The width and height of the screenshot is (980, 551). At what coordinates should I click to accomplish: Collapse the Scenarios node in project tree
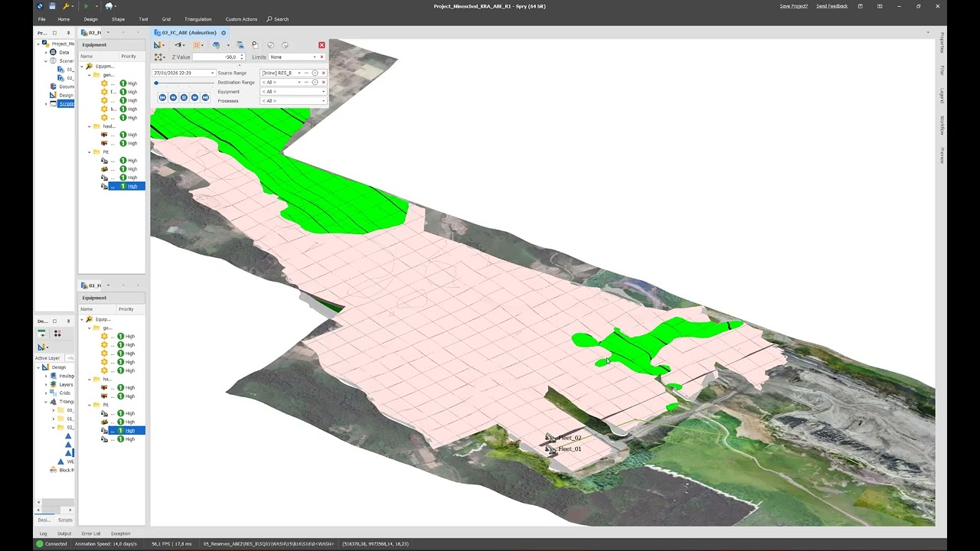tap(45, 60)
